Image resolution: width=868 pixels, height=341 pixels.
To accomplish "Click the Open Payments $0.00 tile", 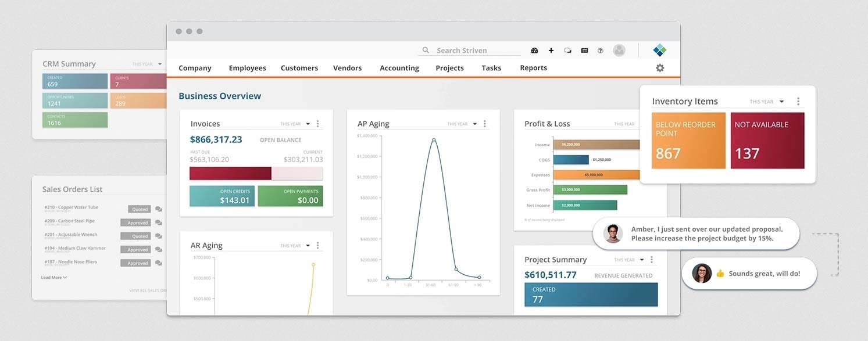I will pos(290,196).
